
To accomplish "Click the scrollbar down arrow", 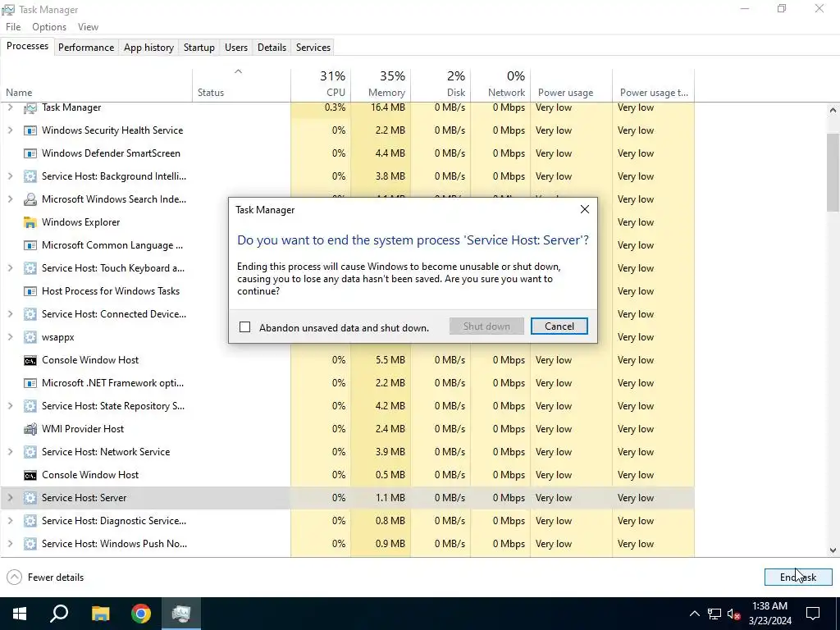I will pos(833,550).
